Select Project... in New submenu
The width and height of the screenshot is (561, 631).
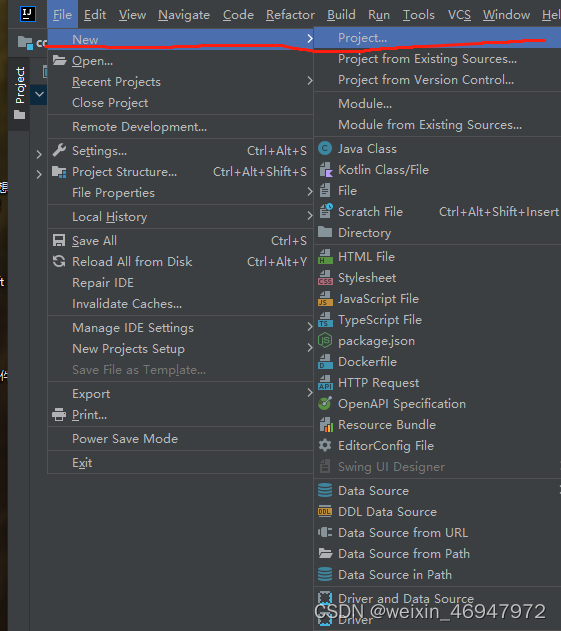(437, 38)
